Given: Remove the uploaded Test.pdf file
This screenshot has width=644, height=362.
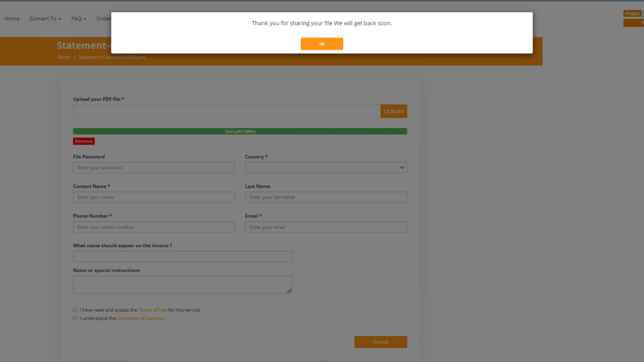Looking at the screenshot, I should (83, 141).
